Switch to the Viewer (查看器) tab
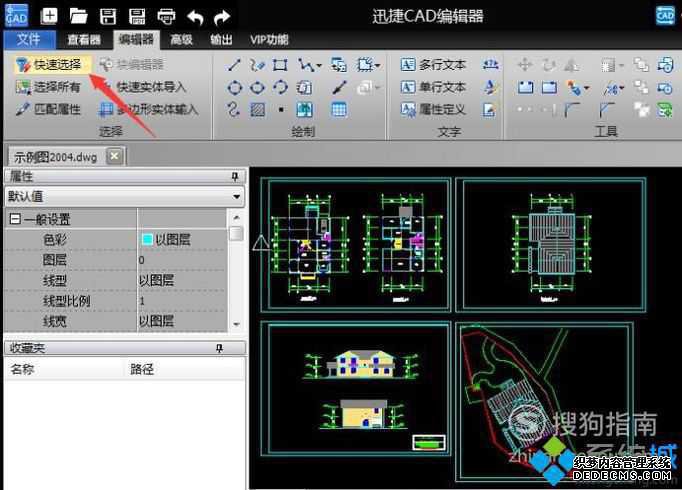Viewport: 682px width, 490px height. pos(84,40)
